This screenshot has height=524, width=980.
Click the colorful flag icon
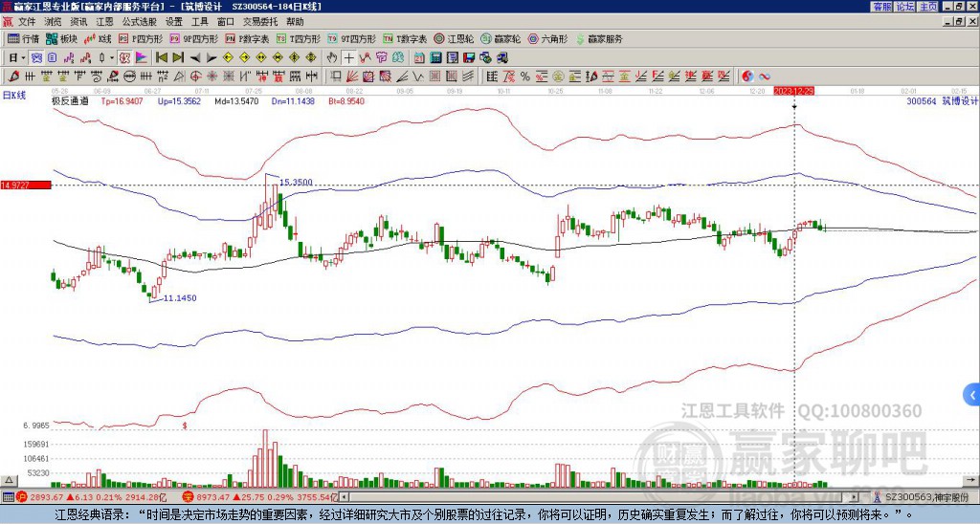tap(142, 58)
